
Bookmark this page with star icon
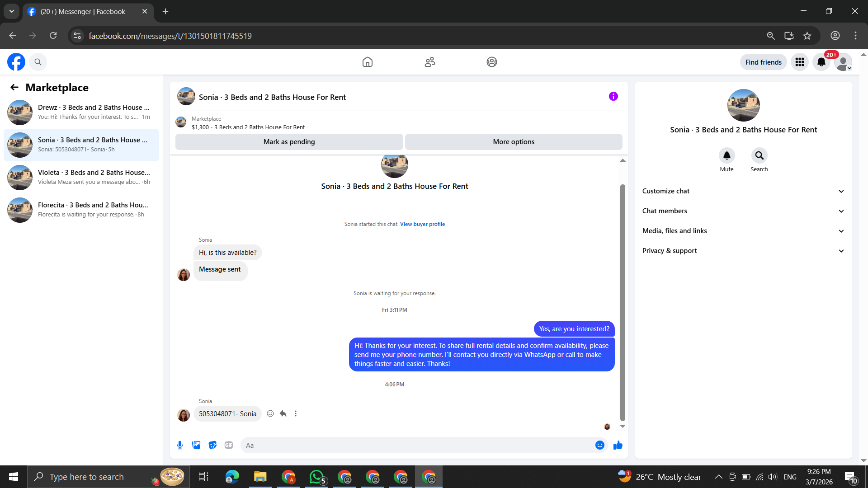(807, 36)
